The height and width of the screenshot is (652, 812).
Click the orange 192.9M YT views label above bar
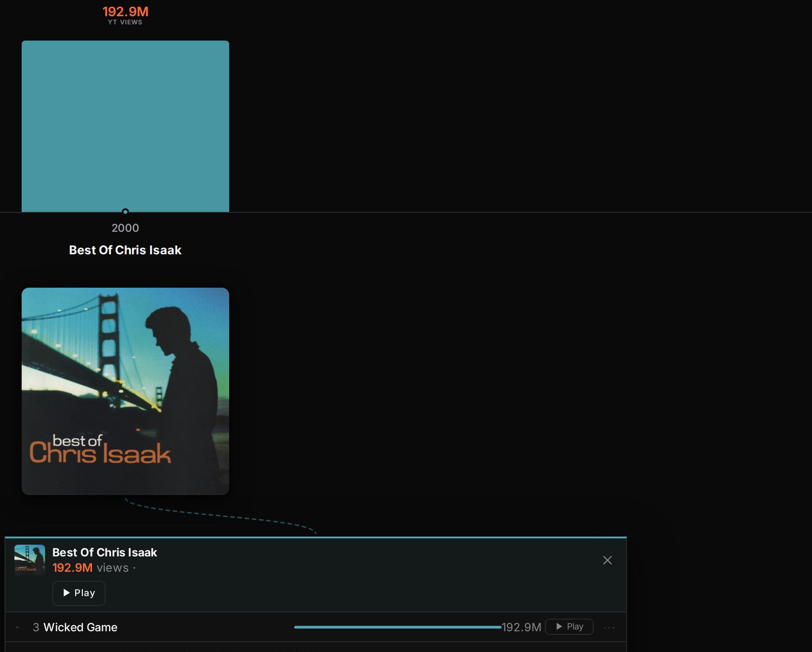click(x=125, y=11)
